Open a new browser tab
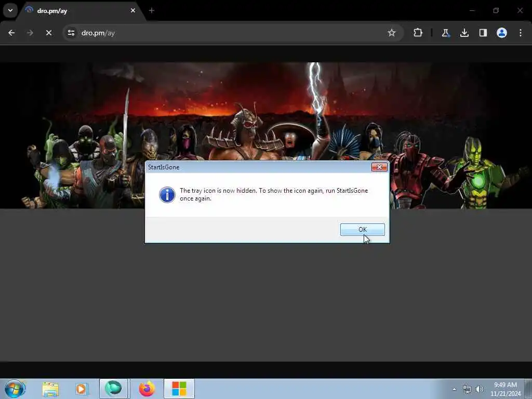The width and height of the screenshot is (532, 399). coord(152,10)
